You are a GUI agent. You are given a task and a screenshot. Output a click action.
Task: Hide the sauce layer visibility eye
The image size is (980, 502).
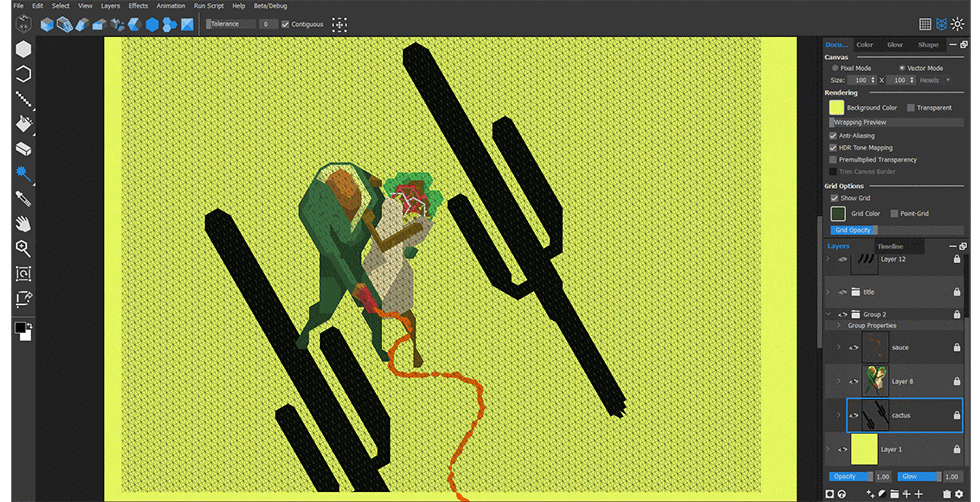click(x=853, y=347)
